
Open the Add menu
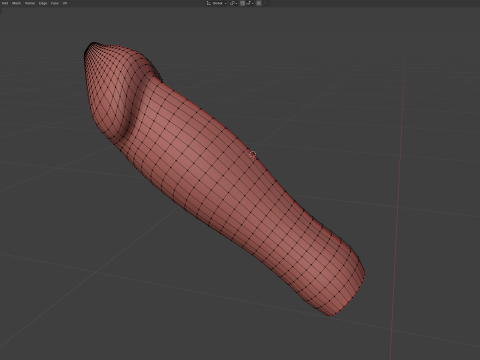click(x=5, y=3)
